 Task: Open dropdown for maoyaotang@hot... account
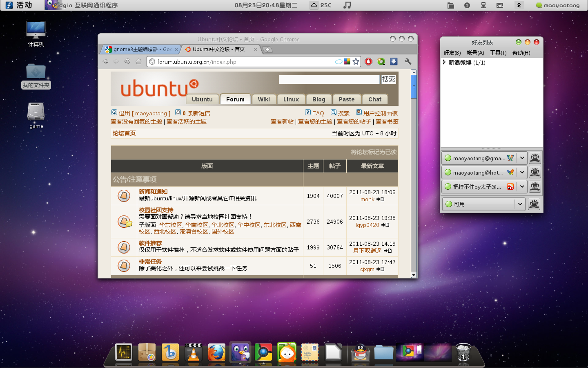pyautogui.click(x=522, y=172)
